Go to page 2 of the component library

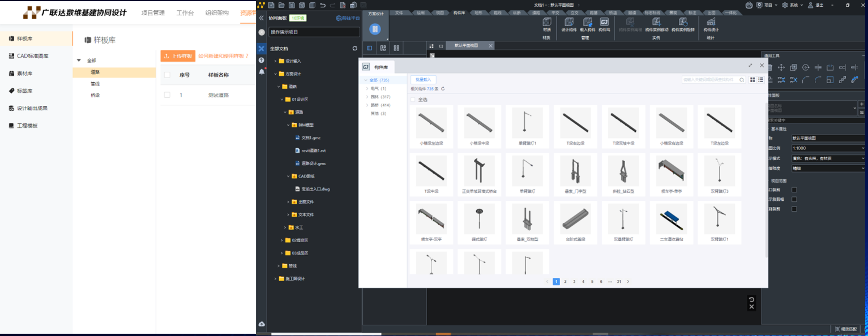(565, 281)
